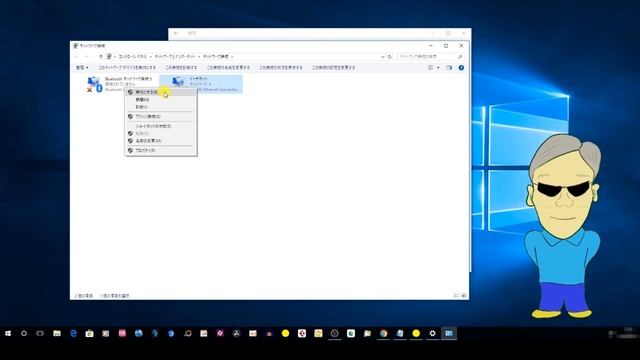Screen dimensions: 640x360
Task: Click 'Disable this network device' toolbar button
Action: pos(127,68)
